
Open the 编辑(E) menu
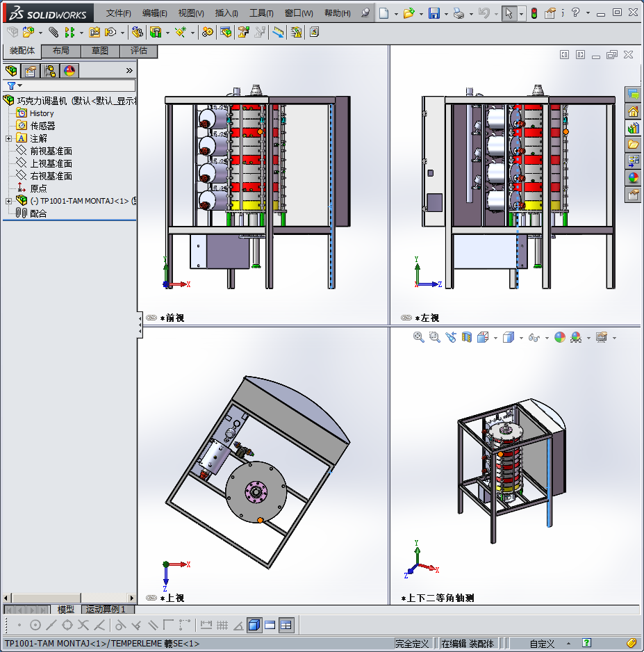pyautogui.click(x=154, y=13)
